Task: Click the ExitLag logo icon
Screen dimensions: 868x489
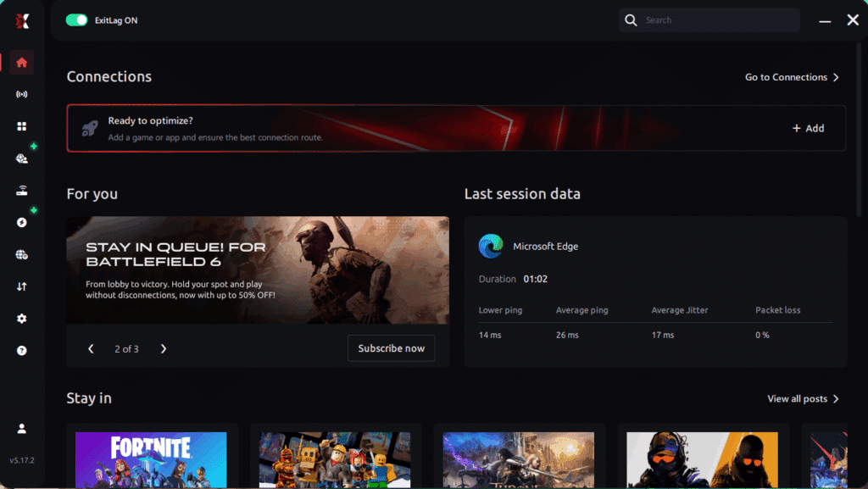Action: point(21,21)
